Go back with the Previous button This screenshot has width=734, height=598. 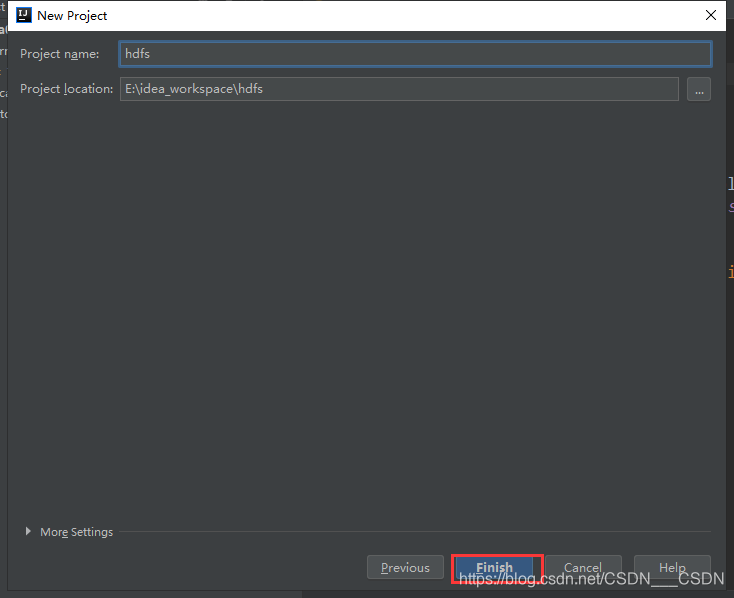point(405,568)
